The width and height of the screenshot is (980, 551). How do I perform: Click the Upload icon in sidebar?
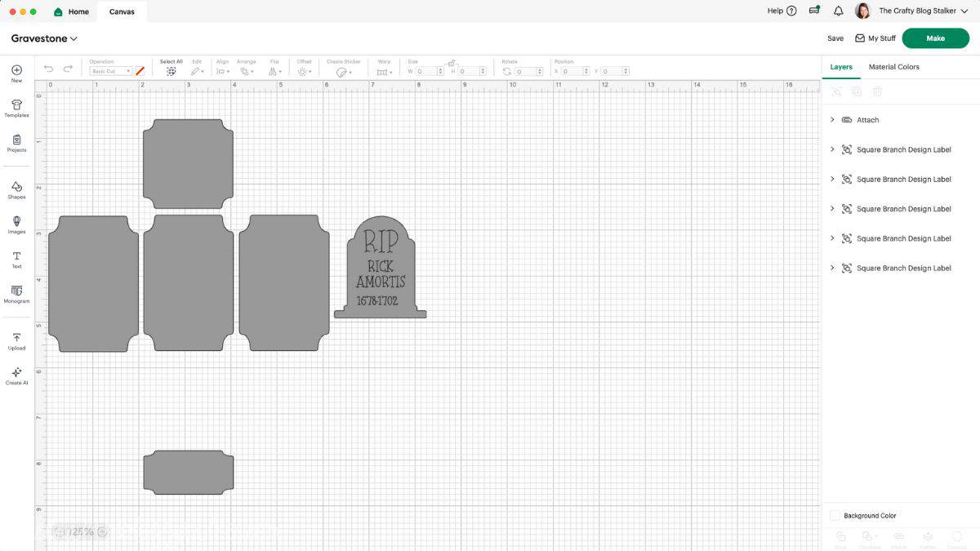[16, 340]
